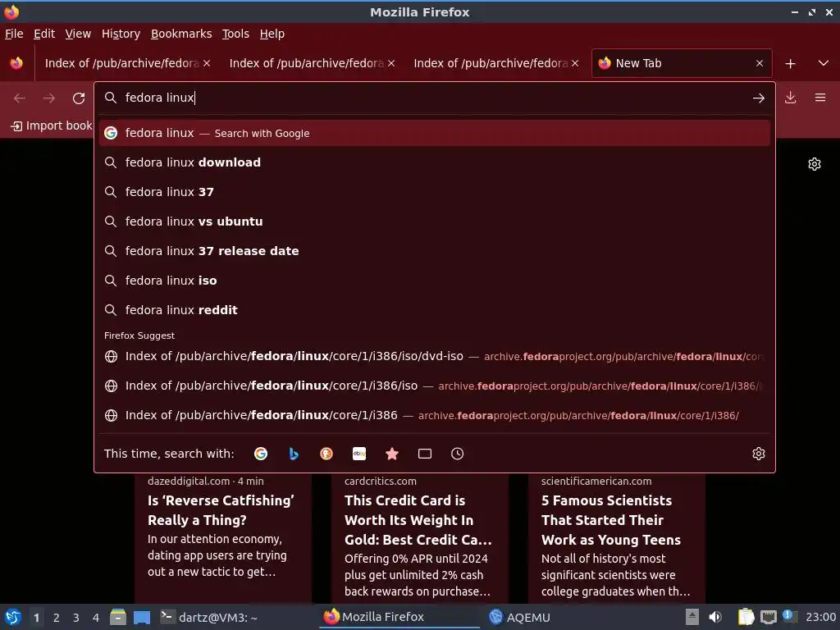Search Bookmarks using the star icon
Image resolution: width=840 pixels, height=630 pixels.
pos(391,454)
